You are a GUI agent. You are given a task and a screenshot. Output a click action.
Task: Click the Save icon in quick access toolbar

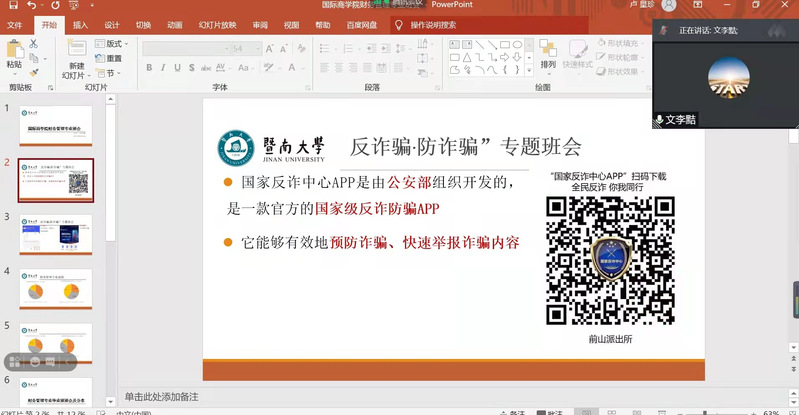(13, 5)
